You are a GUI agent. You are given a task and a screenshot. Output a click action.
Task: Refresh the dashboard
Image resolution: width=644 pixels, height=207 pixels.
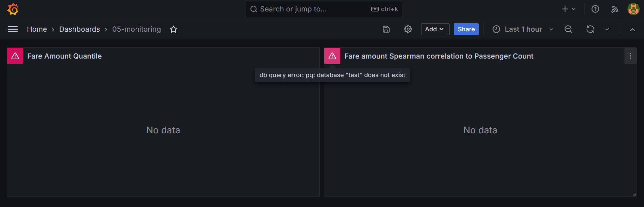tap(590, 29)
